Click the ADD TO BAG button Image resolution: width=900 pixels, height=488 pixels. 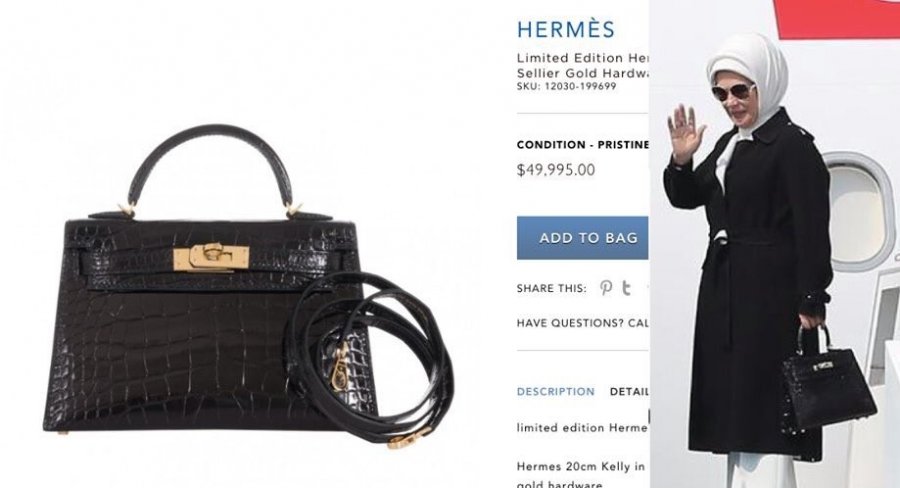(583, 238)
